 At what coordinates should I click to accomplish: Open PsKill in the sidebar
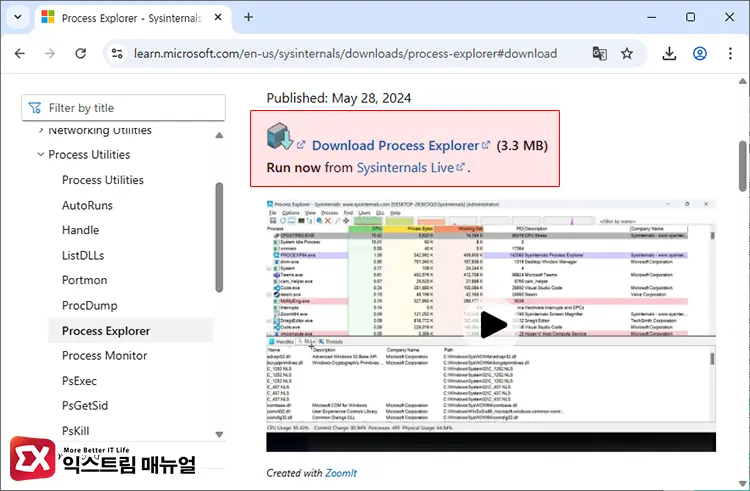(x=76, y=431)
